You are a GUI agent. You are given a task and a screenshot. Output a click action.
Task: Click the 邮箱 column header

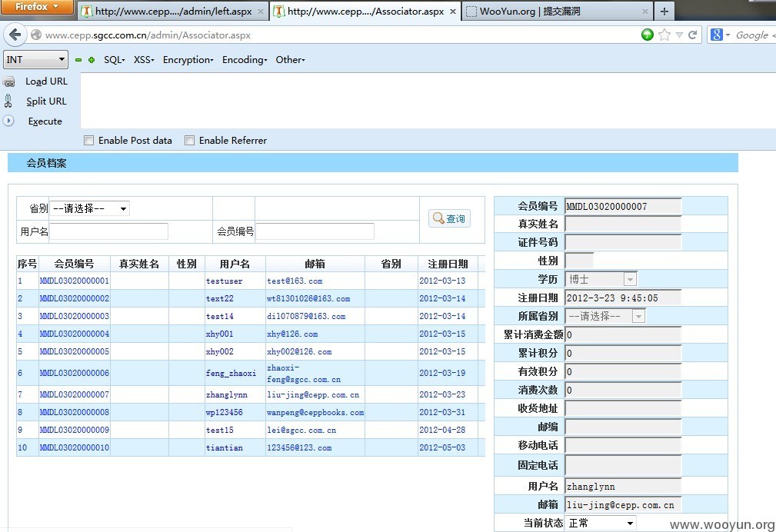[x=315, y=264]
